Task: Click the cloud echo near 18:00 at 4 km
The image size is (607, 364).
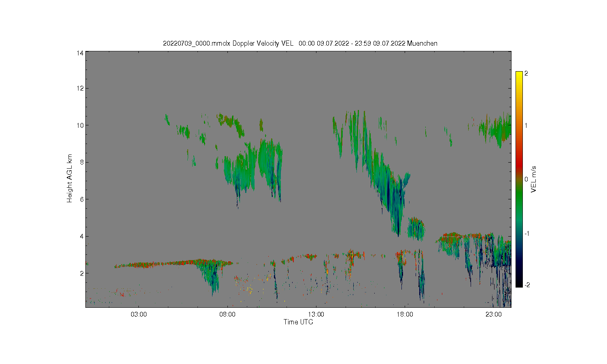Action: [416, 229]
